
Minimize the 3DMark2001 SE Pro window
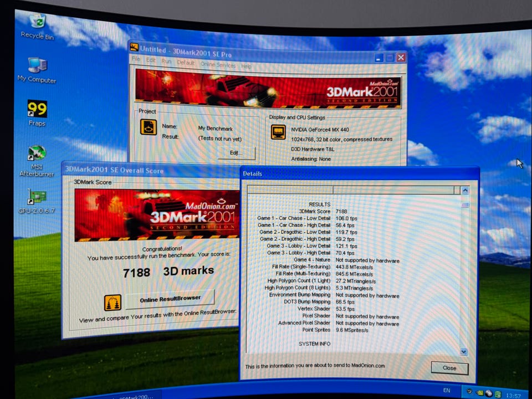pos(379,58)
